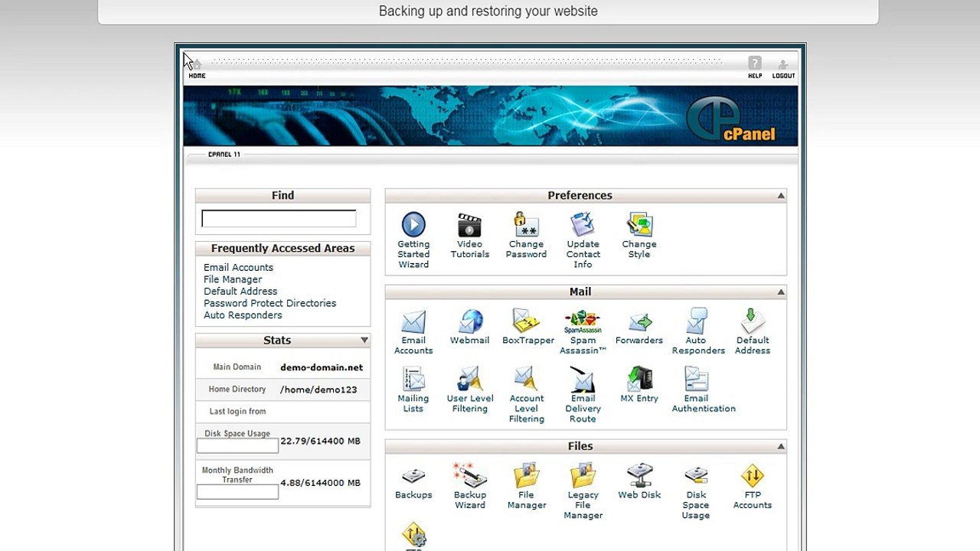Image resolution: width=980 pixels, height=551 pixels.
Task: Open the Forwarders icon
Action: pos(639,321)
